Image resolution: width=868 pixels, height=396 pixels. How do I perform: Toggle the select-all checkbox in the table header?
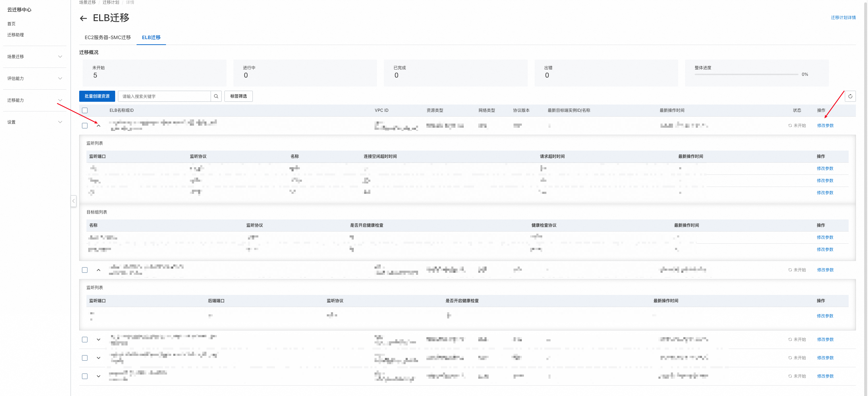click(85, 110)
